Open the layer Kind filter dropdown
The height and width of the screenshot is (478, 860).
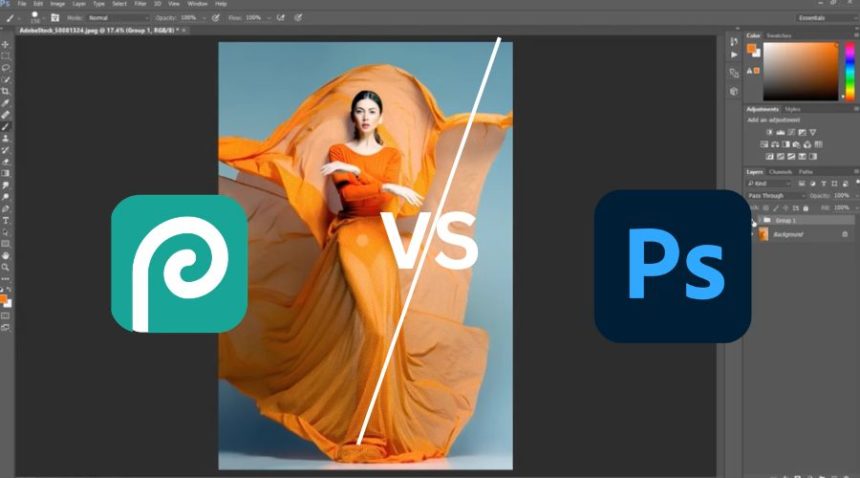coord(769,184)
